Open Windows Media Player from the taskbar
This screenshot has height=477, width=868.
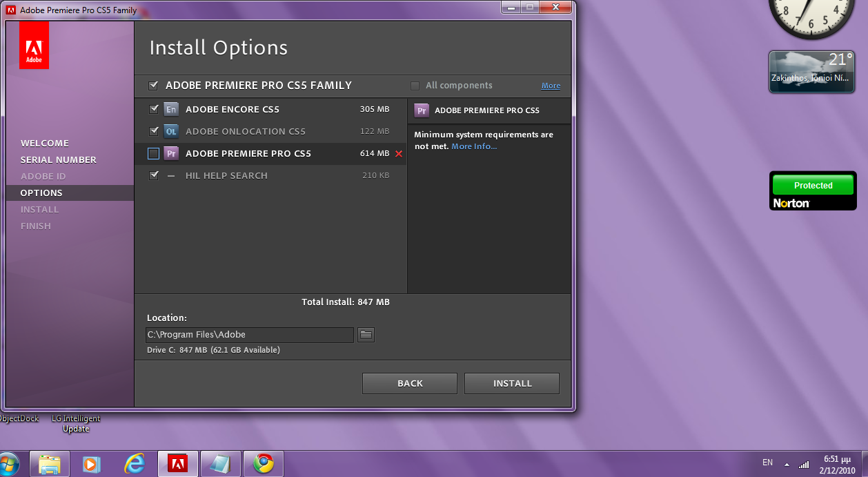pos(91,464)
